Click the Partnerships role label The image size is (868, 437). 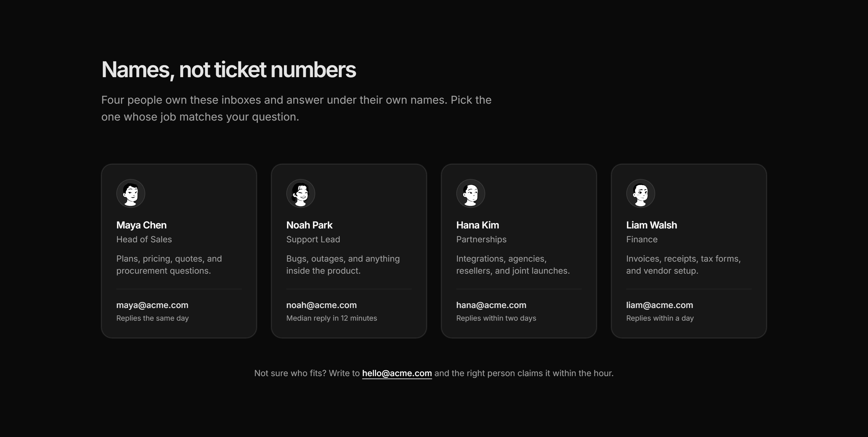(x=481, y=239)
